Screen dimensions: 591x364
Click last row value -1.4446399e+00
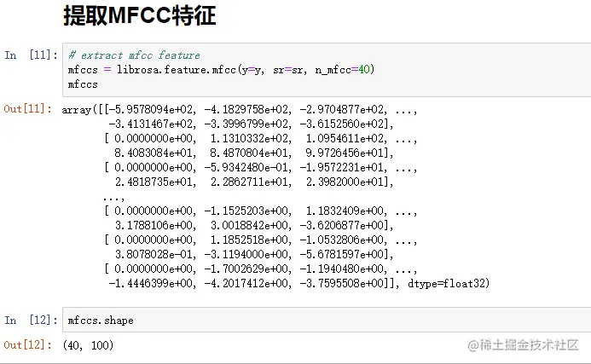click(153, 283)
